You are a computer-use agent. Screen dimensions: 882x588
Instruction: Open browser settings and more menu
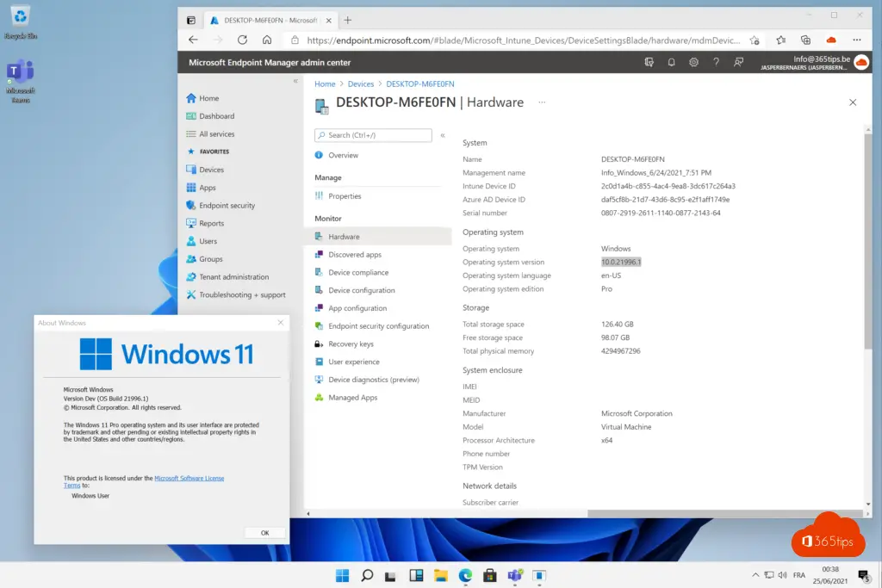pos(857,40)
